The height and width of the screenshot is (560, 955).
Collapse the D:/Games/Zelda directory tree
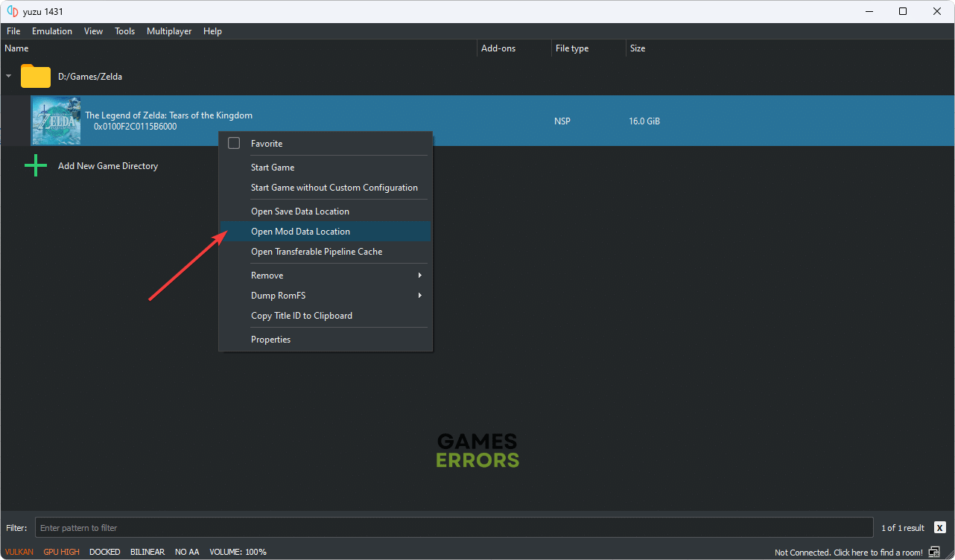(9, 77)
